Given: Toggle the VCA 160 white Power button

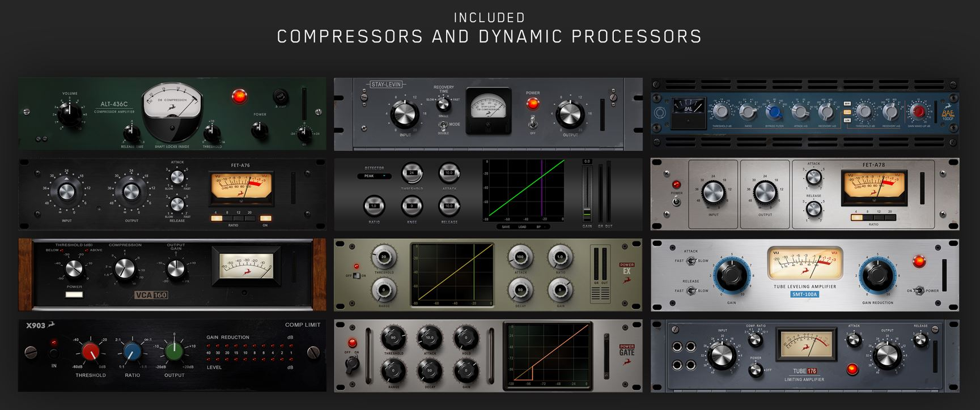Looking at the screenshot, I should coord(74,294).
